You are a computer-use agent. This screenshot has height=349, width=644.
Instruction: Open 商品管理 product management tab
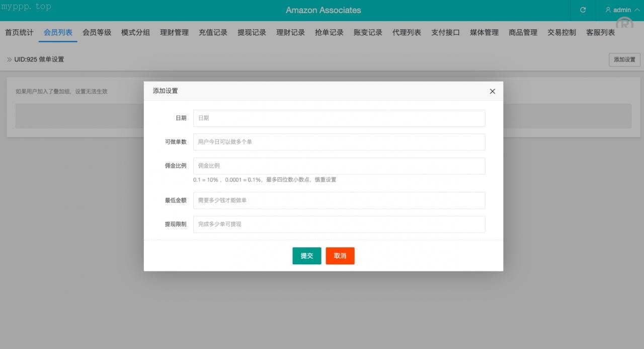click(523, 33)
